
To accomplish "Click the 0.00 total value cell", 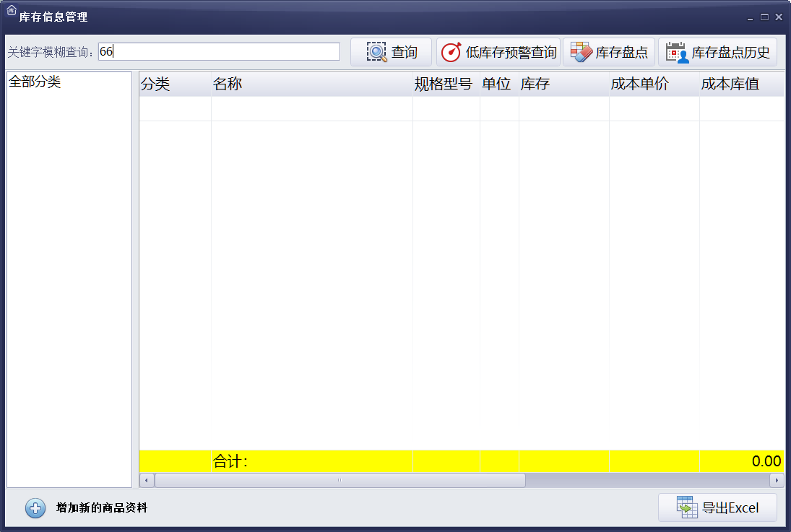I will tap(742, 461).
